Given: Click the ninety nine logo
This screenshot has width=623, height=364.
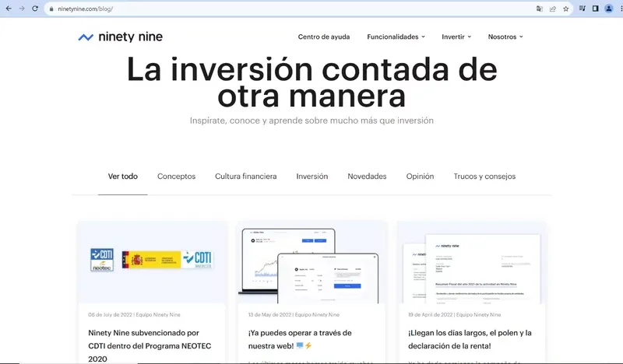Looking at the screenshot, I should tap(121, 37).
